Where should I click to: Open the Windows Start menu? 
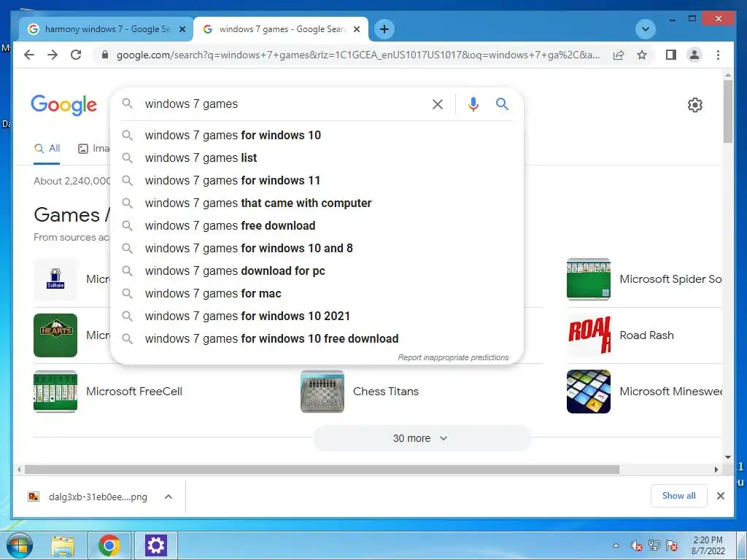click(x=20, y=545)
